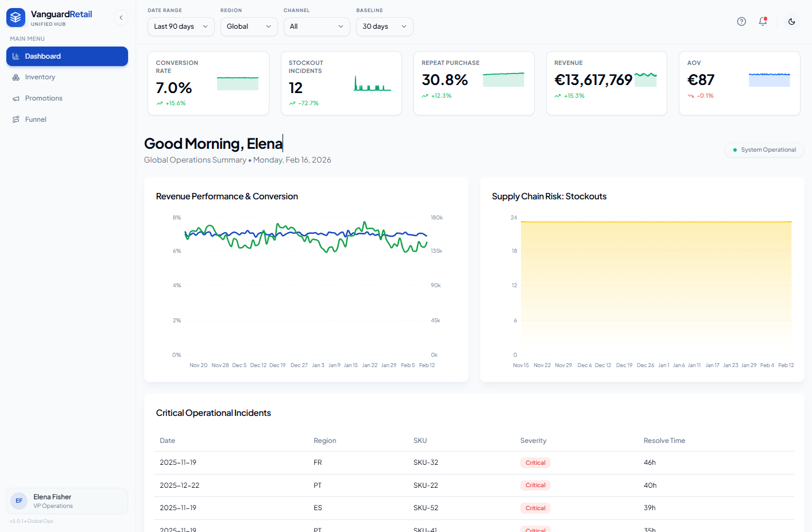Viewport: 812px width, 532px height.
Task: Click the VanguardRetail logo icon
Action: (16, 18)
